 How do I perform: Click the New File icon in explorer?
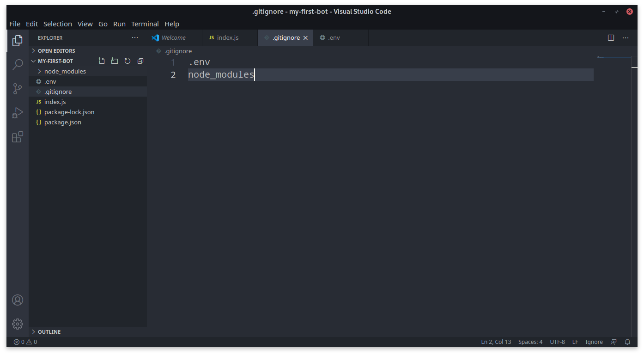[102, 61]
